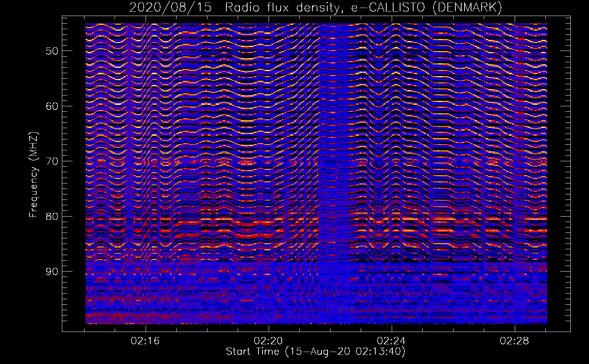Select the 50 frequency tick label

[52, 51]
